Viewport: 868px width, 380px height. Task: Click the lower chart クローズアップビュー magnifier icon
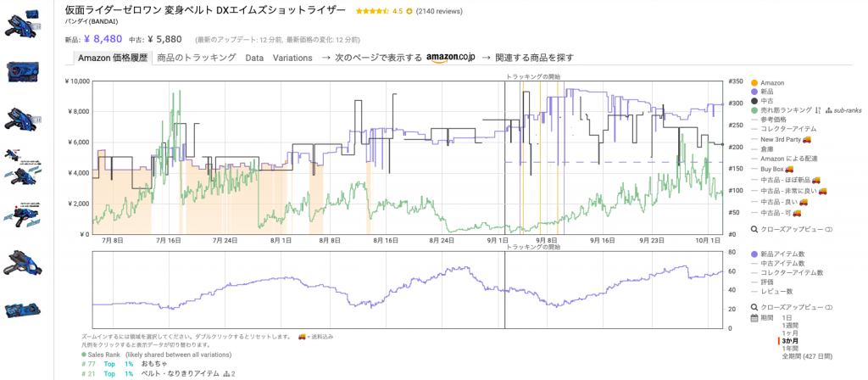(754, 306)
